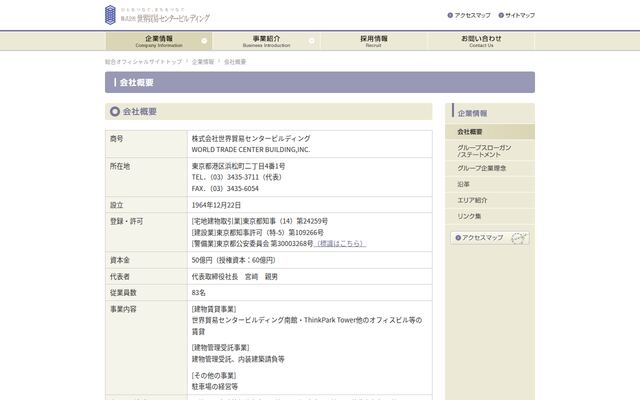Click the capital value 50億円
The height and width of the screenshot is (400, 640).
click(x=202, y=260)
